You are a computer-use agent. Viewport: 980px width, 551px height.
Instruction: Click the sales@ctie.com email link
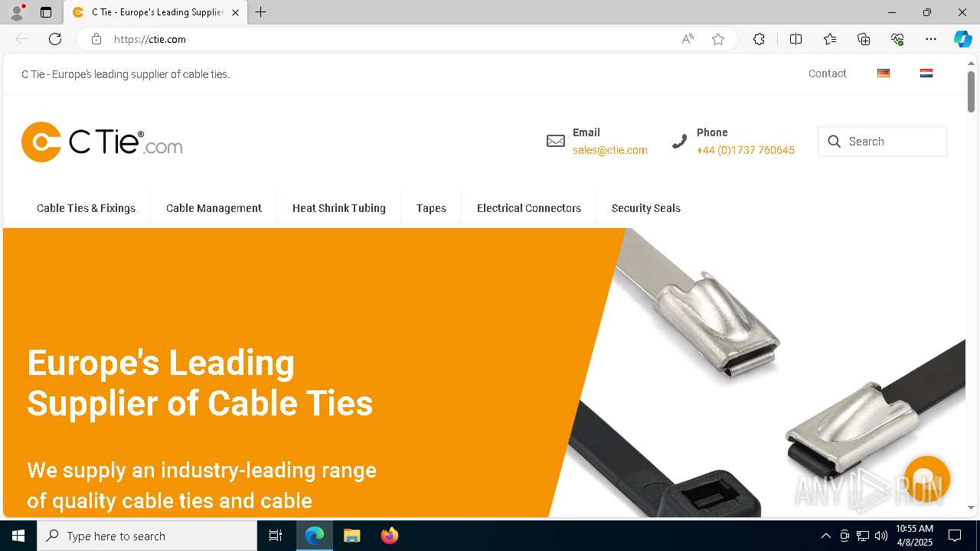610,150
